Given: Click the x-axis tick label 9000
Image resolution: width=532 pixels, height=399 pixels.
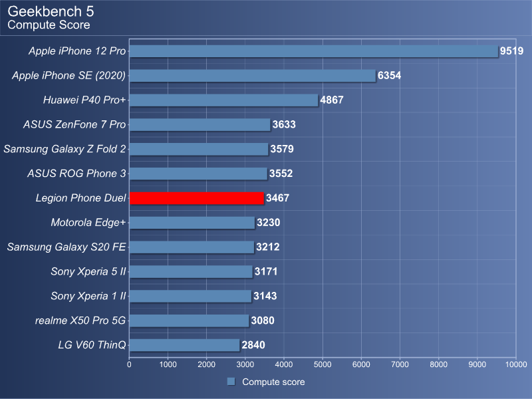Looking at the screenshot, I should (x=477, y=364).
